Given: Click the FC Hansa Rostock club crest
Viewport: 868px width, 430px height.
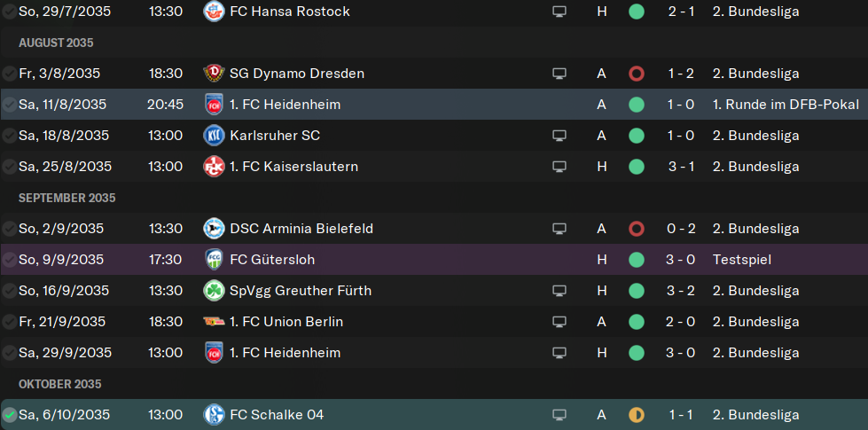Looking at the screenshot, I should point(214,11).
